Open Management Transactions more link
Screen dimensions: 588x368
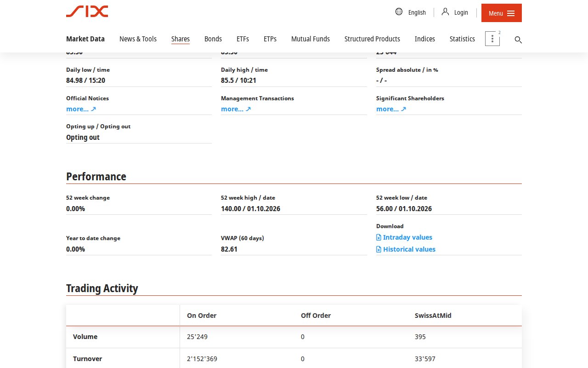[x=236, y=109]
